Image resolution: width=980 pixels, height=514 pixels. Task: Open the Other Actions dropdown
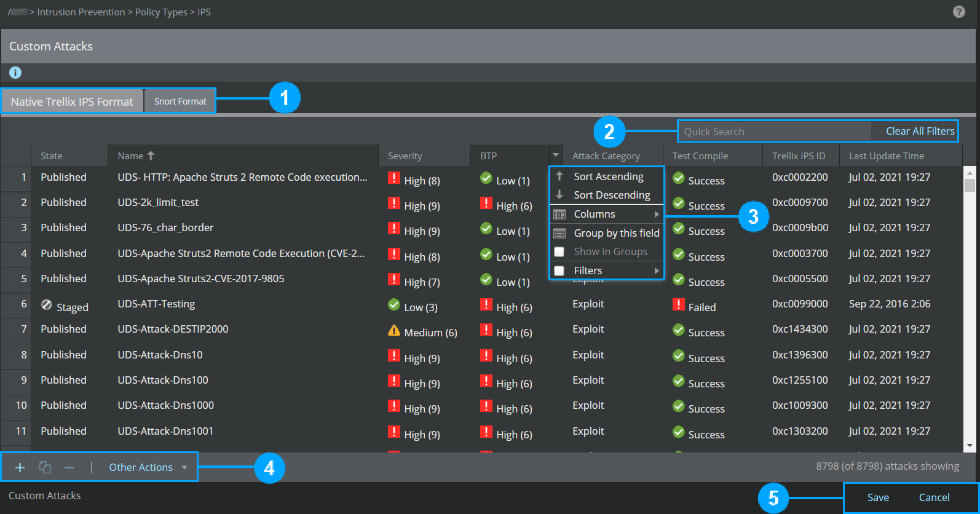click(x=148, y=467)
